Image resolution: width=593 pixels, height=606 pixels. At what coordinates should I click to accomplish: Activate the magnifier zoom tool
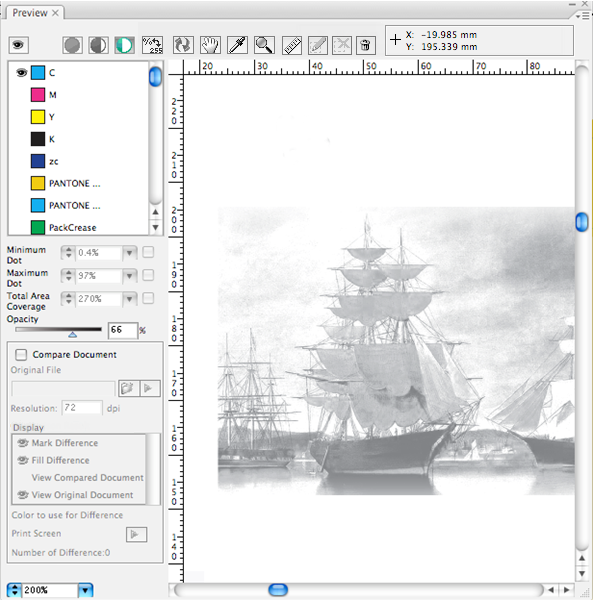point(264,45)
